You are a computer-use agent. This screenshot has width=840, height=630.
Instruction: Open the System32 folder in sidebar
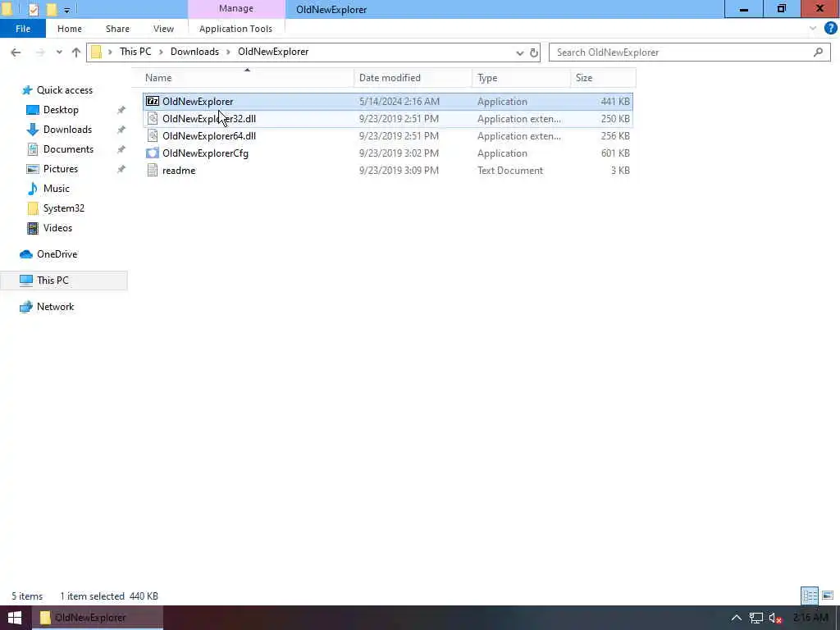63,208
